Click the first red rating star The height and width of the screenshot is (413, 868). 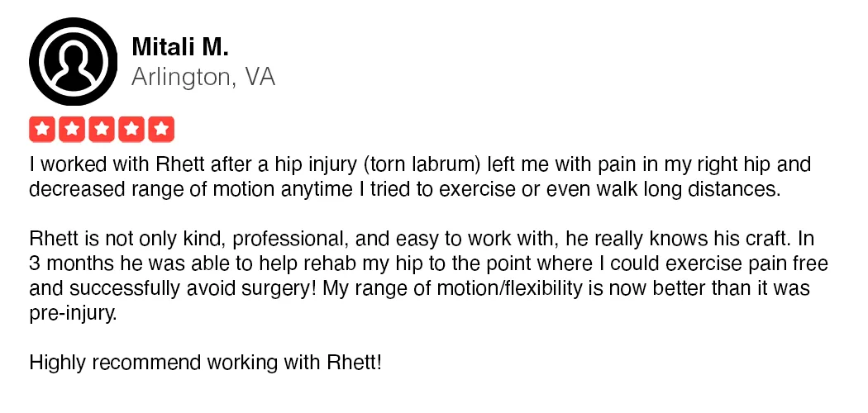click(42, 130)
